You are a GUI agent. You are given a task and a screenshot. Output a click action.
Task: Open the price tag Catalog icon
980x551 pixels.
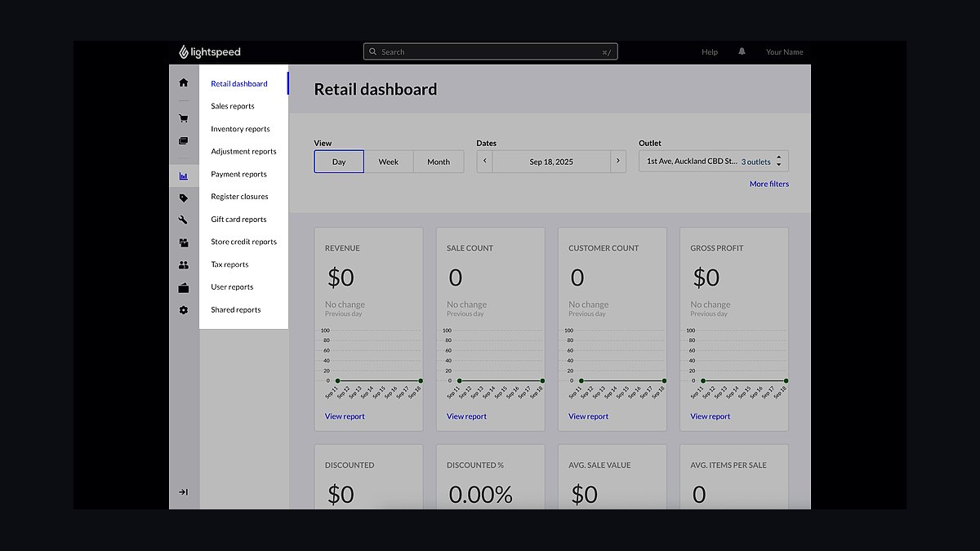pyautogui.click(x=184, y=198)
